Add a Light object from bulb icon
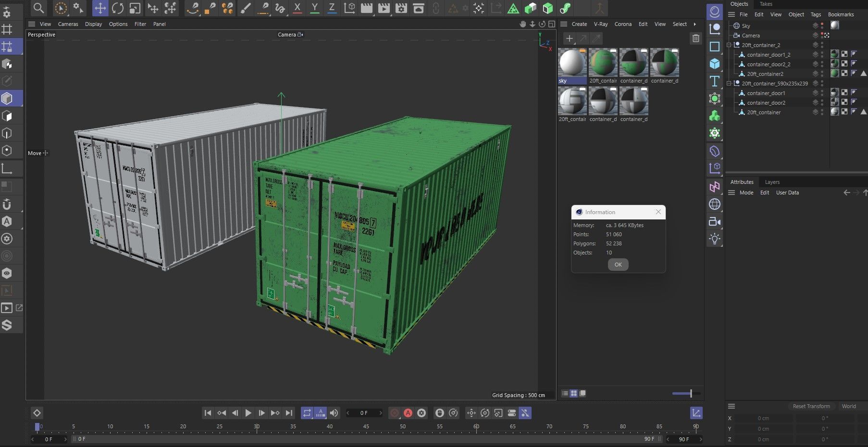This screenshot has height=447, width=868. tap(715, 239)
